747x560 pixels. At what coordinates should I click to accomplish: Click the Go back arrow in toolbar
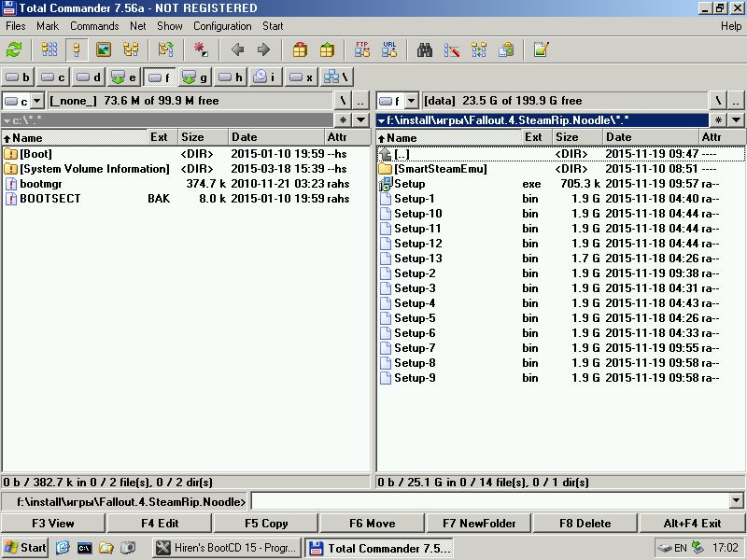tap(237, 50)
